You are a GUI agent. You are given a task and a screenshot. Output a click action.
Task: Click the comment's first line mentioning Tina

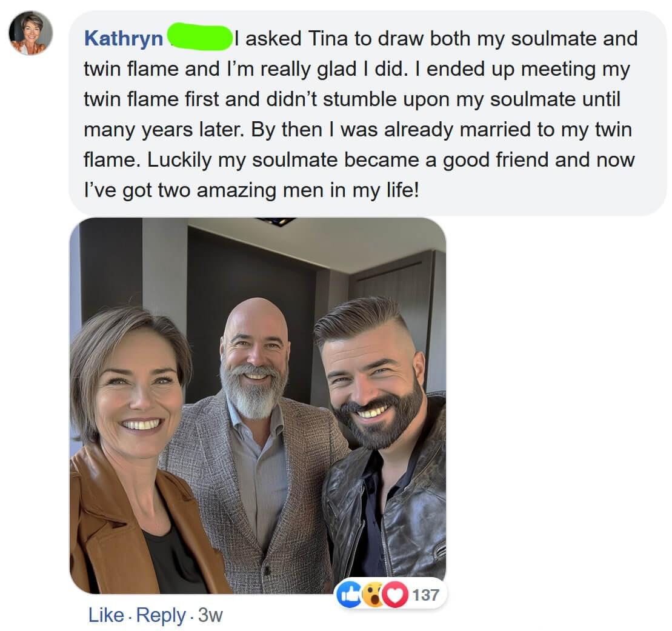tap(436, 39)
